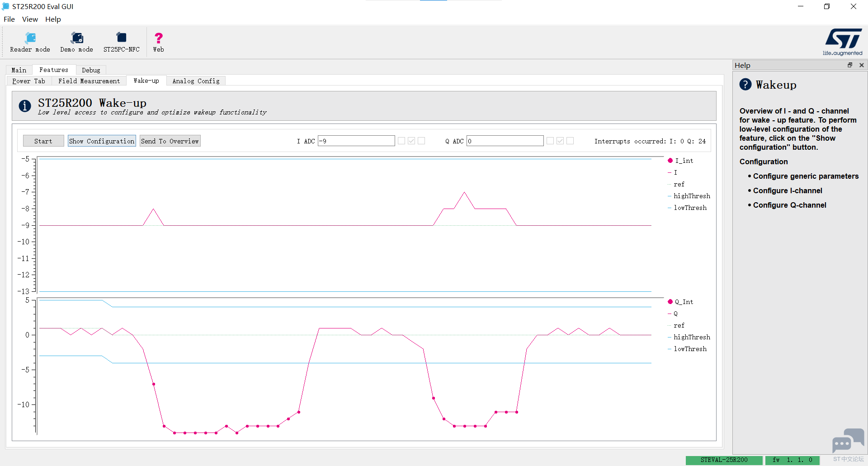Switch to the Main tab
Viewport: 868px width, 466px height.
pos(19,70)
